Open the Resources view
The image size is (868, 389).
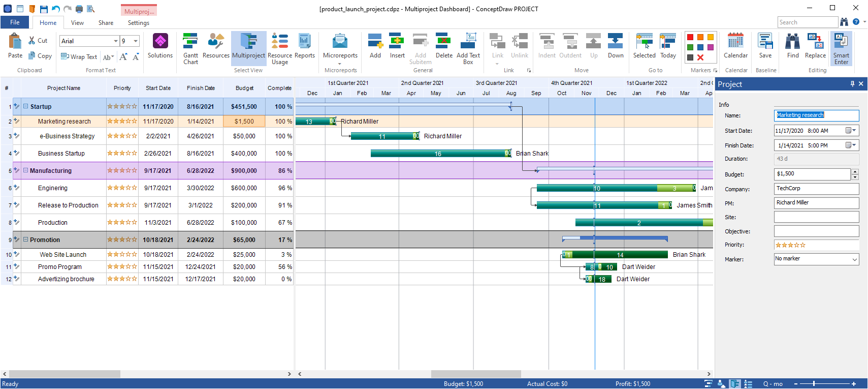tap(216, 46)
